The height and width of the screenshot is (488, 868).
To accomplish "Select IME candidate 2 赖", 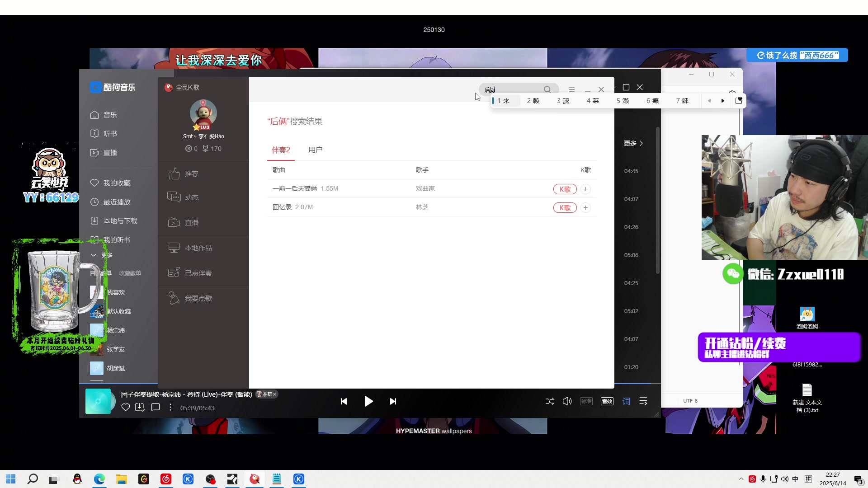I will (x=533, y=101).
